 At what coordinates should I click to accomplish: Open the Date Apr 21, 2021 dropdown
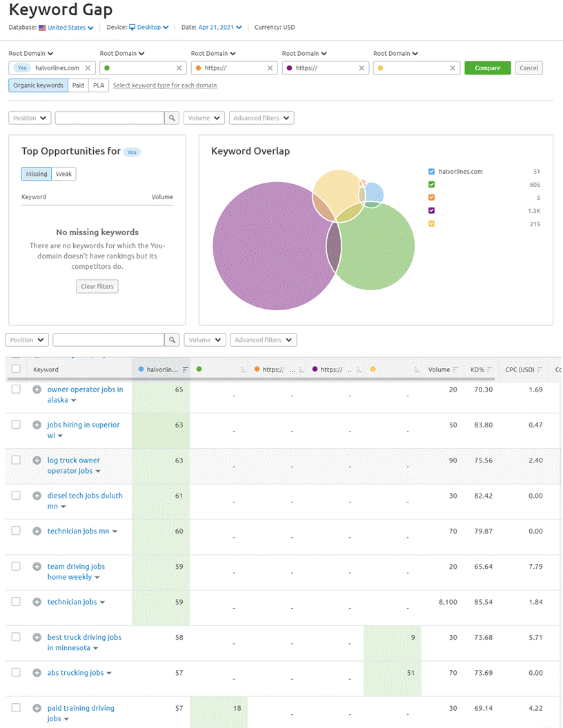pyautogui.click(x=220, y=28)
